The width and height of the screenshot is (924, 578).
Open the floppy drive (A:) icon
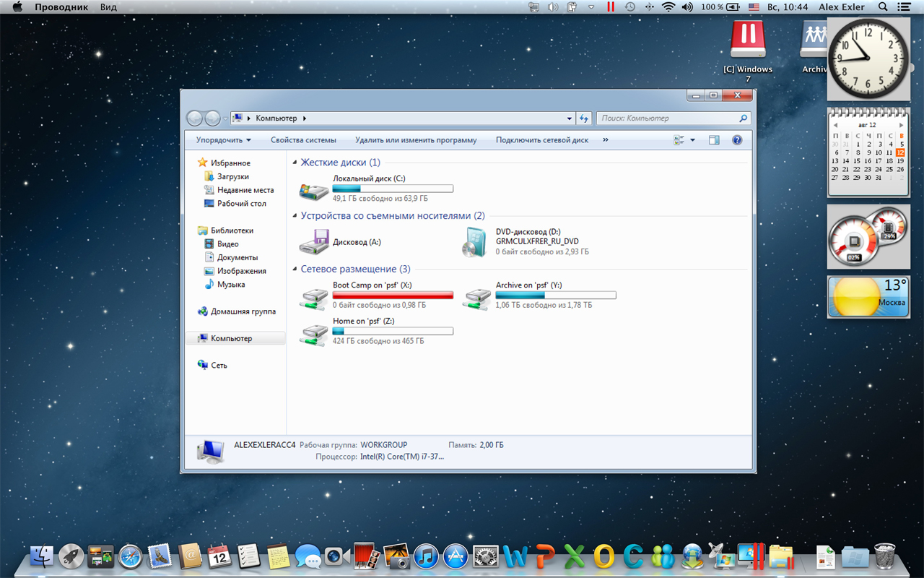coord(314,243)
